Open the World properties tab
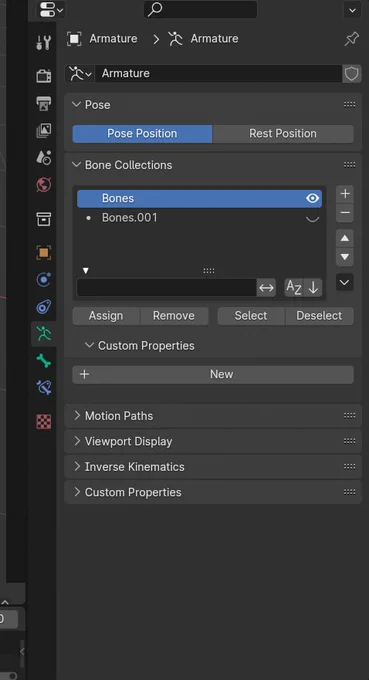The width and height of the screenshot is (369, 680). click(44, 185)
